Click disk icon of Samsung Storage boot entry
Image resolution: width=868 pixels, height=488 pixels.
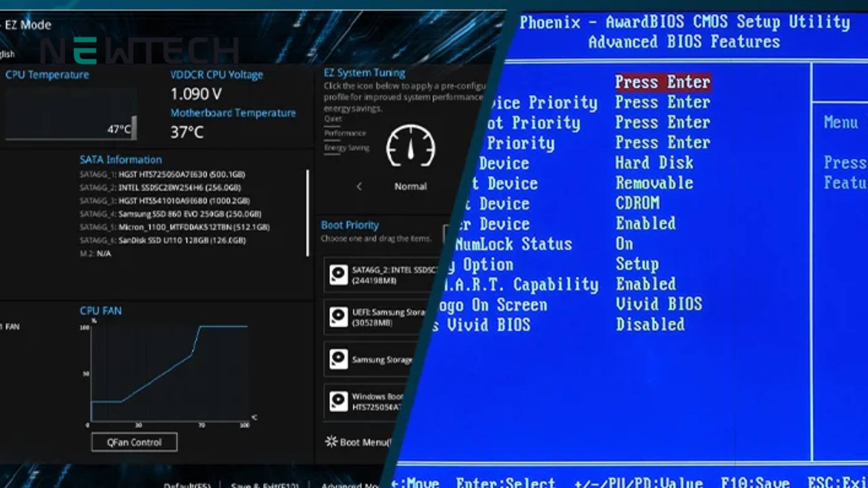(x=339, y=359)
